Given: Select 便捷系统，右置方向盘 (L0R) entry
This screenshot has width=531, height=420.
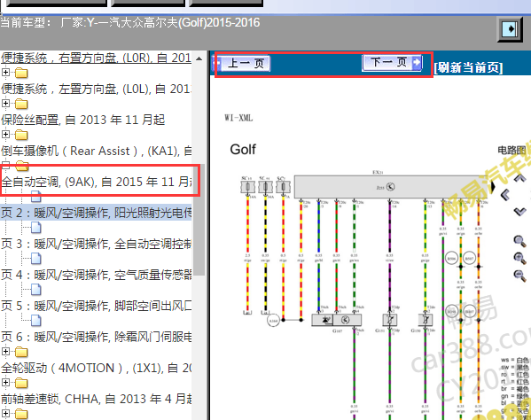Looking at the screenshot, I should coord(96,58).
